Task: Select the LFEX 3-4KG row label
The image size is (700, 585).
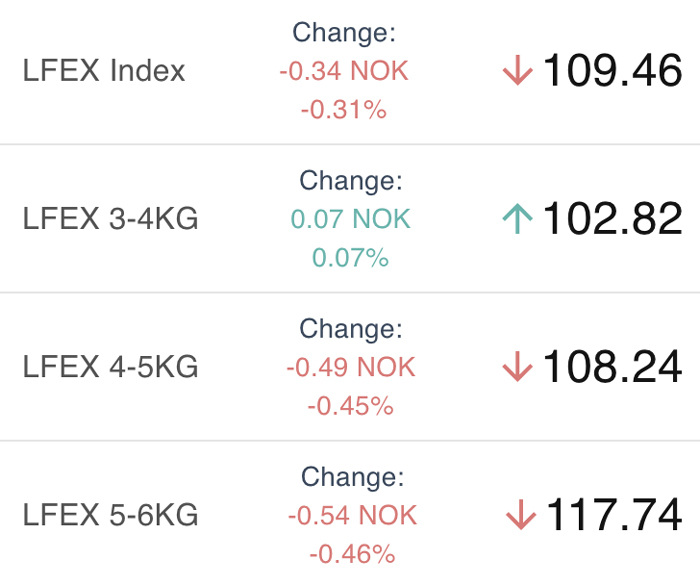Action: [x=110, y=219]
